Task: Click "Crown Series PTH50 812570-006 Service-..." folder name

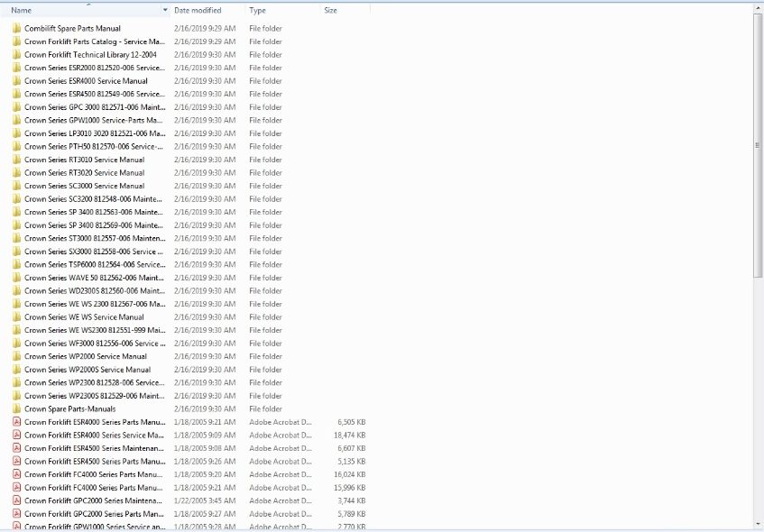Action: click(x=94, y=147)
